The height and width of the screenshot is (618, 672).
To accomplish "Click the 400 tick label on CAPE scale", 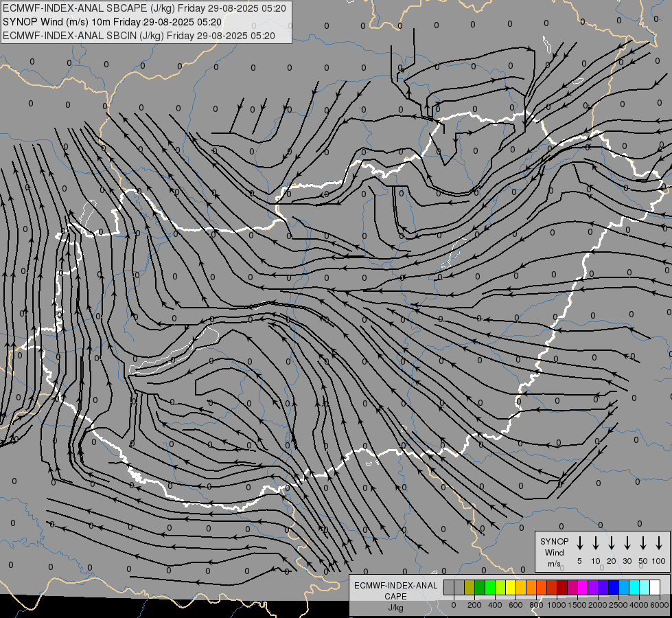I will coord(495,605).
